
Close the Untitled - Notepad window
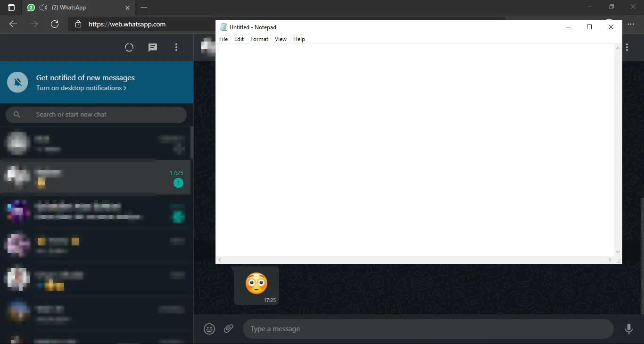tap(611, 27)
